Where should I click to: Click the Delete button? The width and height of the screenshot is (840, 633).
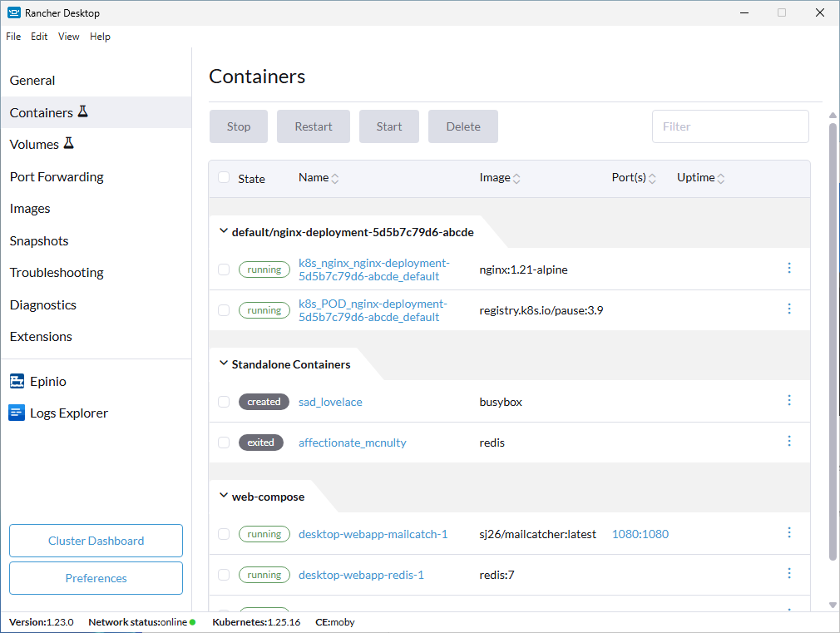[463, 126]
